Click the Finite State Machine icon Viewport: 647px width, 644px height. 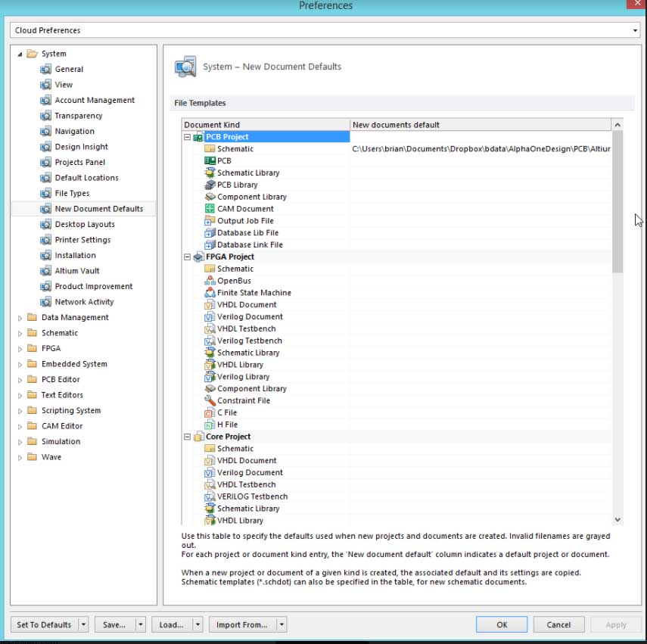click(210, 293)
